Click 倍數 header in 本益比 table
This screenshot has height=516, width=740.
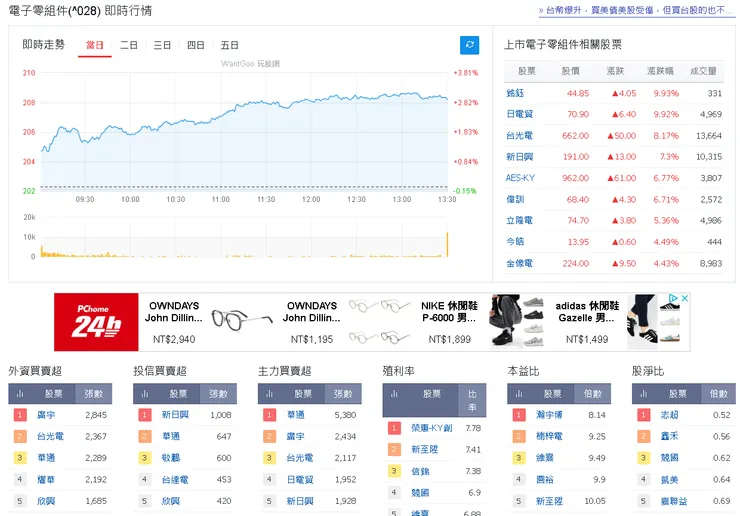592,394
